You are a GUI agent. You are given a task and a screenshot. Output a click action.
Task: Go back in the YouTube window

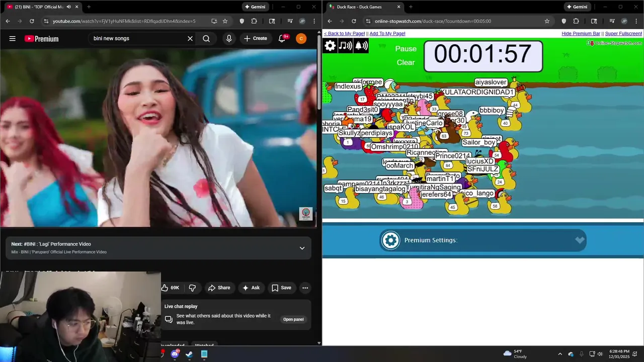click(8, 21)
